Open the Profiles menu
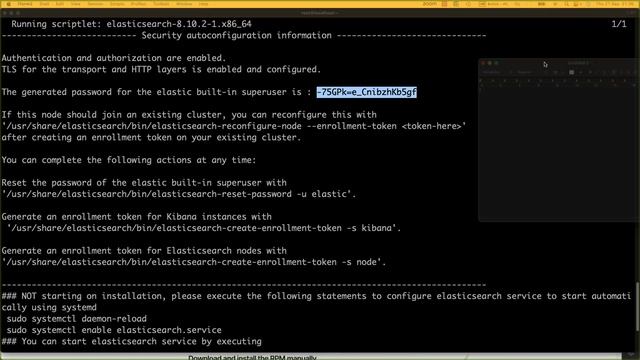 coord(139,4)
